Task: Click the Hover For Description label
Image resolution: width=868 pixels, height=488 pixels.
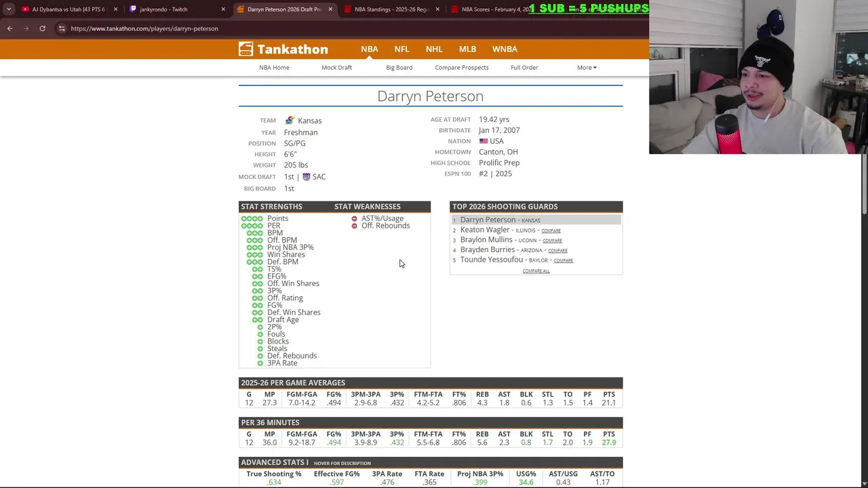Action: 342,464
